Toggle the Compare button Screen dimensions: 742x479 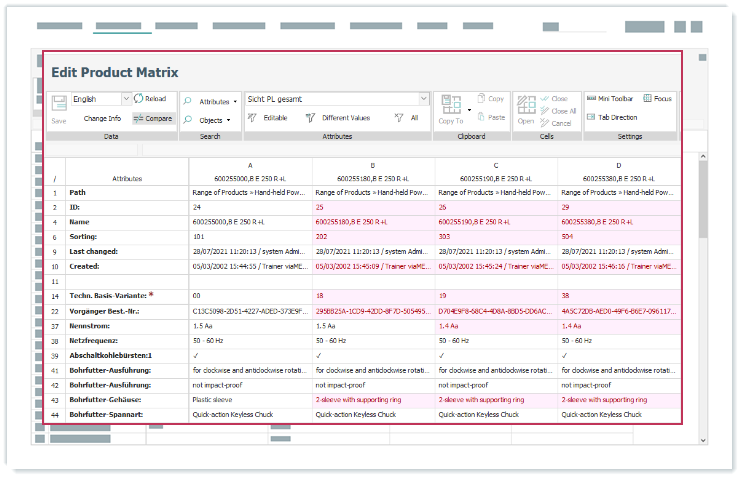(152, 118)
